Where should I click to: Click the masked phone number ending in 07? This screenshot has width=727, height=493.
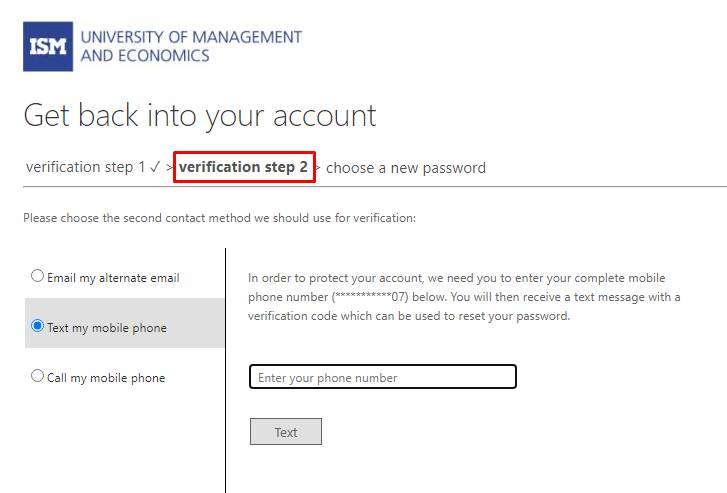click(370, 297)
